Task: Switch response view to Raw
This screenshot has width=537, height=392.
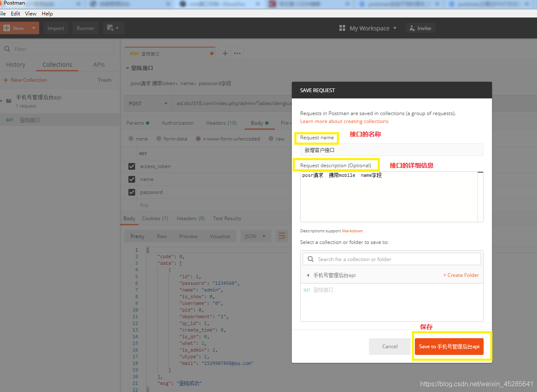Action: point(162,236)
